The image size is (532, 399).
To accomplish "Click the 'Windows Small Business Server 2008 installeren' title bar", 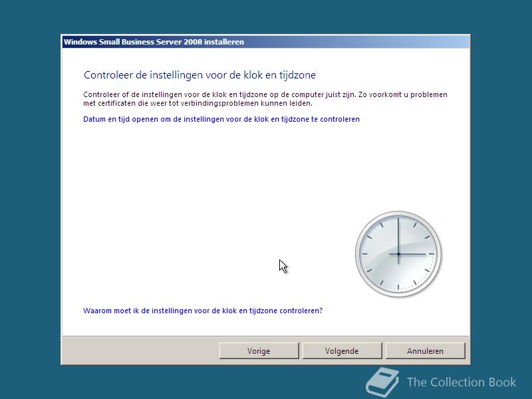I will 265,42.
